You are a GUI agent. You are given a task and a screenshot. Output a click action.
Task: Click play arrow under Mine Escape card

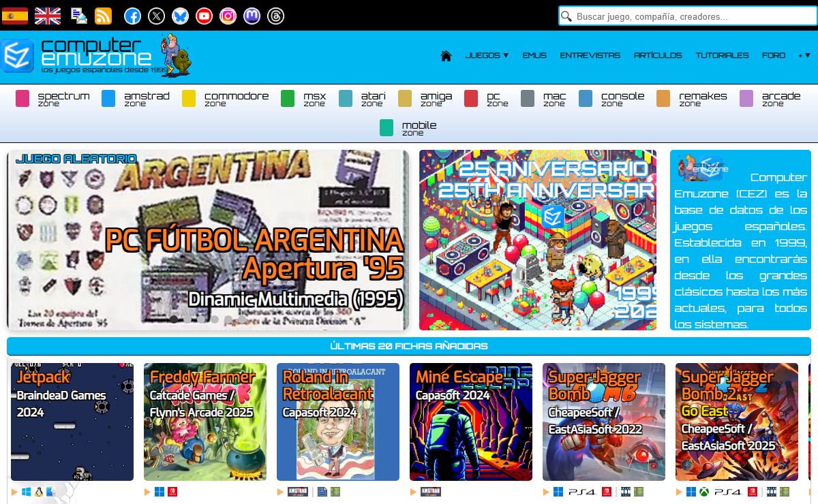[x=413, y=491]
